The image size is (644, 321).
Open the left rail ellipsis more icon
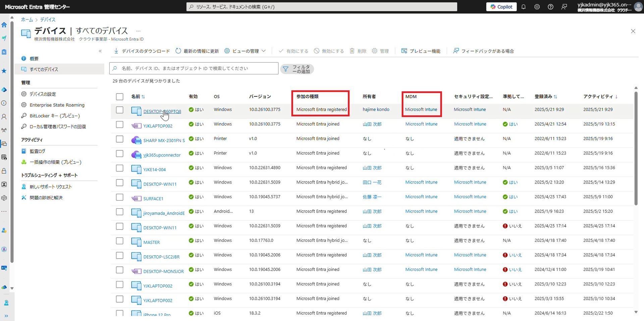(x=4, y=212)
